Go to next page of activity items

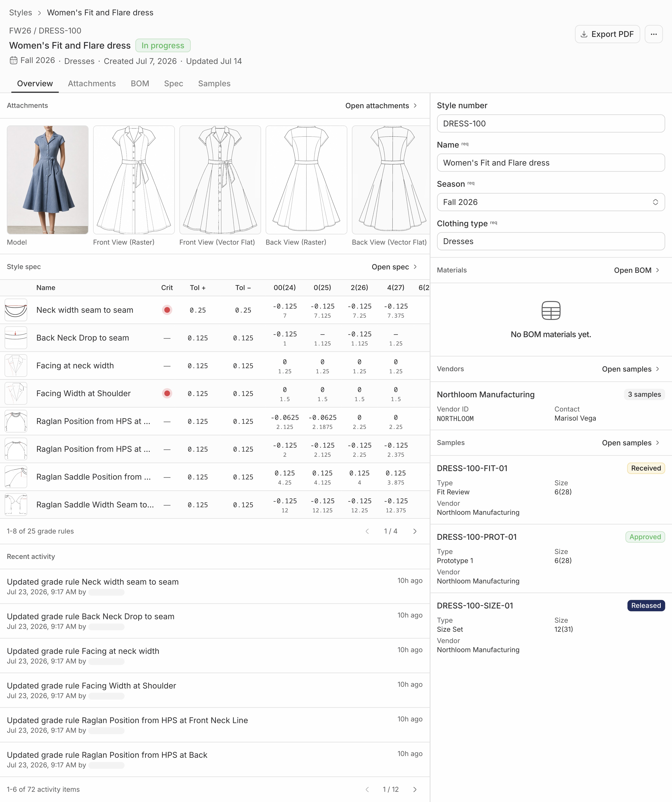[415, 789]
